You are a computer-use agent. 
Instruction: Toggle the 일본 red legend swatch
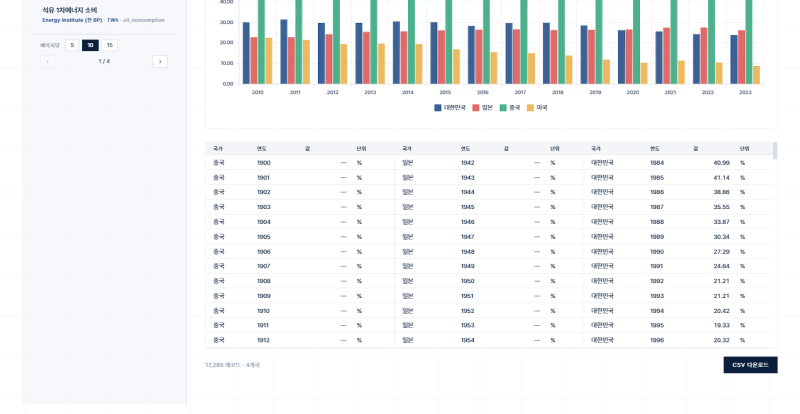tap(476, 108)
